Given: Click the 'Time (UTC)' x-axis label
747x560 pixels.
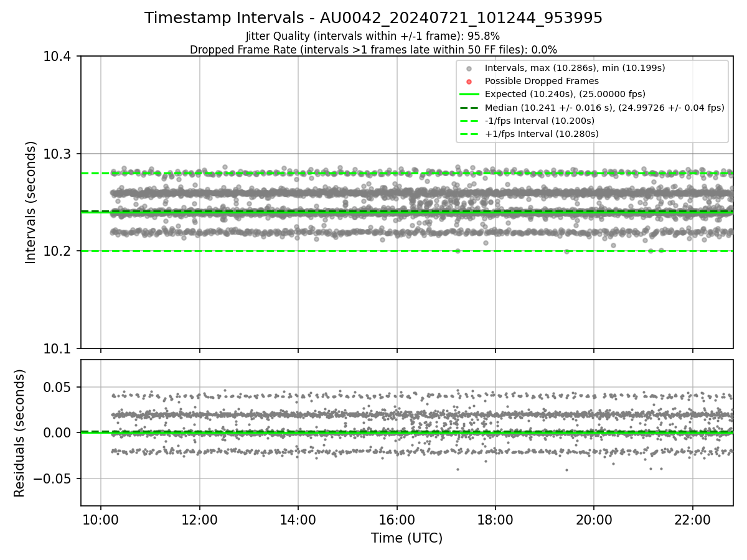Looking at the screenshot, I should click(406, 538).
